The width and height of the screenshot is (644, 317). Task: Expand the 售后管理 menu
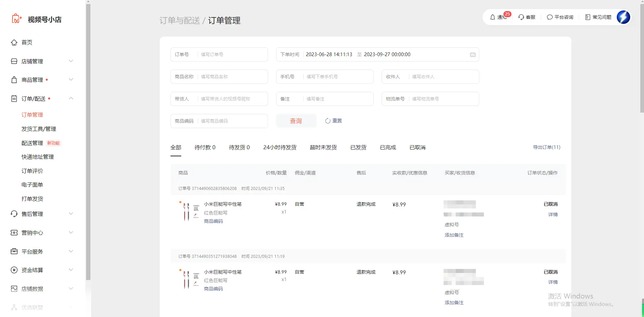71,214
